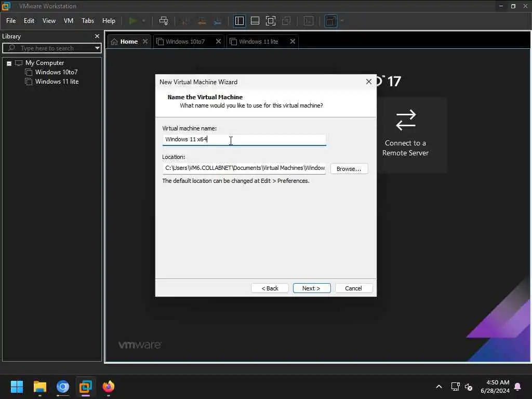Close the New Virtual Machine Wizard dialog
This screenshot has height=399, width=532.
point(369,82)
